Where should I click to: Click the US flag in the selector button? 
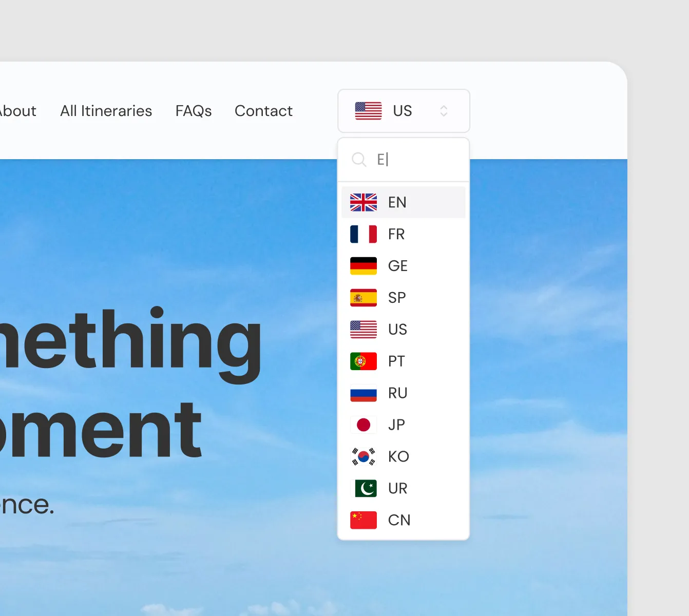coord(368,111)
